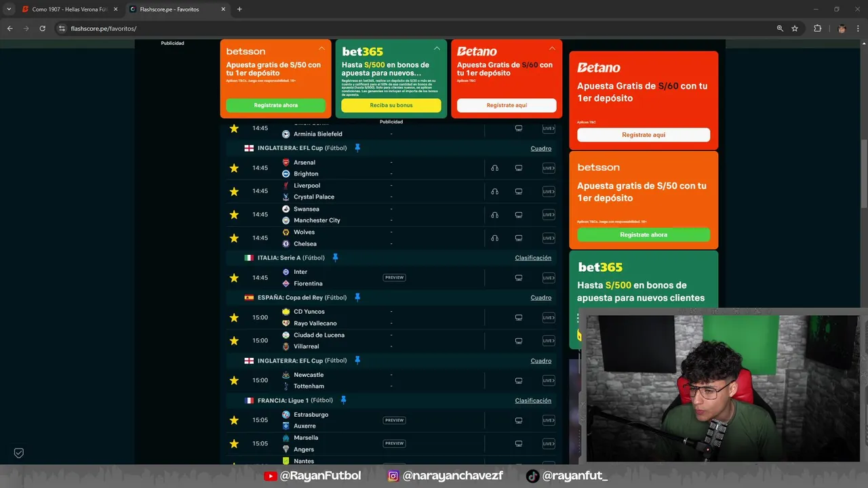Open the tab search dropdown
The width and height of the screenshot is (868, 488).
[8, 9]
